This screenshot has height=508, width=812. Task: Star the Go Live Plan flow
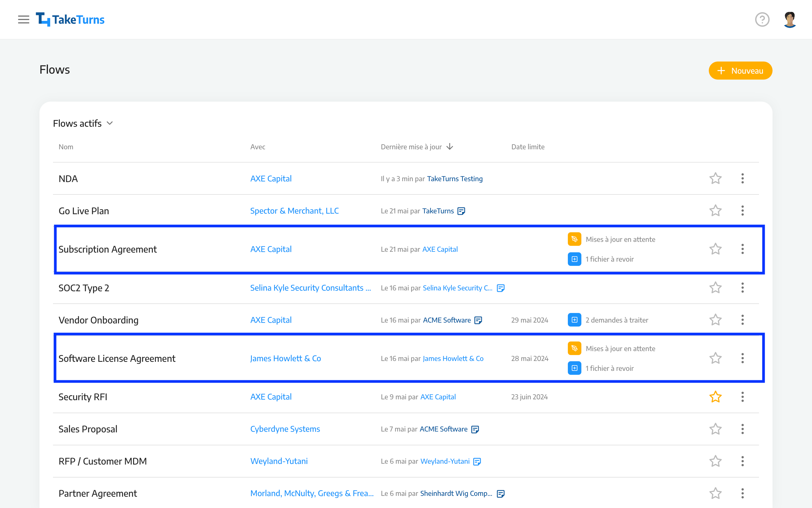click(715, 211)
